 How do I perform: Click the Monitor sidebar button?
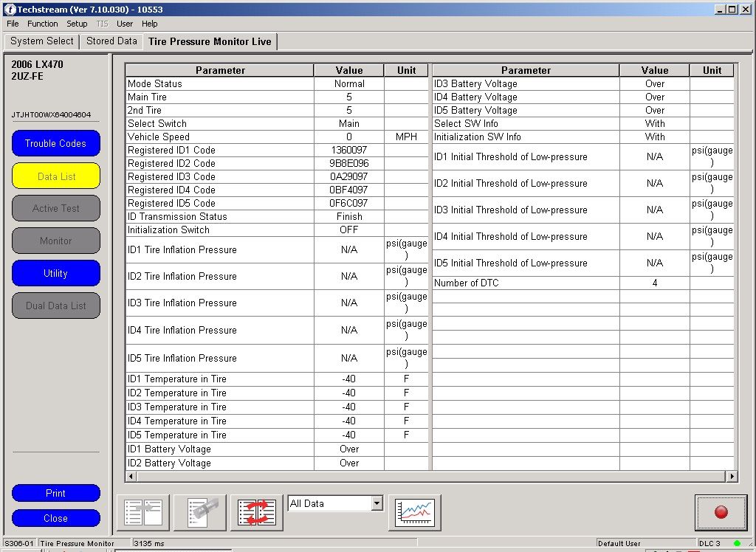[x=56, y=241]
